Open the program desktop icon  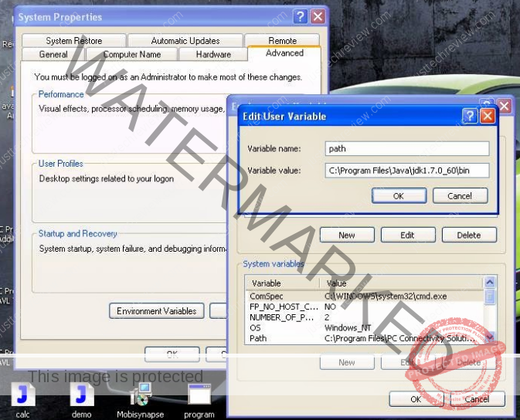pyautogui.click(x=199, y=400)
